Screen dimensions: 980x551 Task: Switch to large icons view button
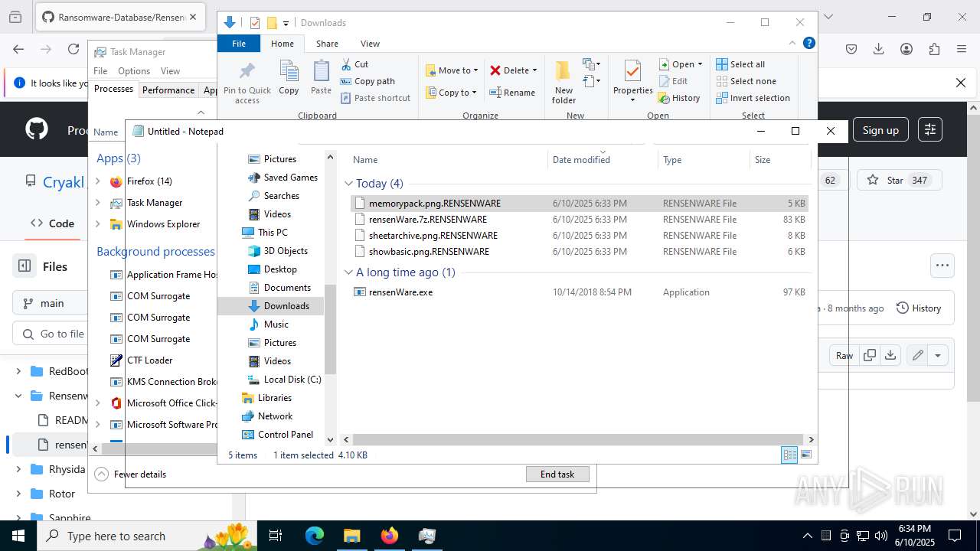806,455
